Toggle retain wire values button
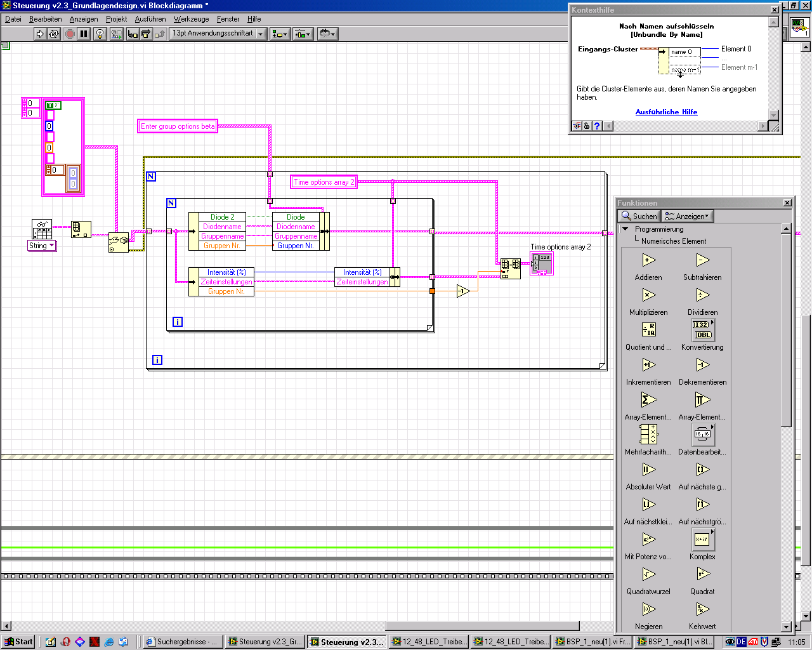812x650 pixels. tap(116, 34)
